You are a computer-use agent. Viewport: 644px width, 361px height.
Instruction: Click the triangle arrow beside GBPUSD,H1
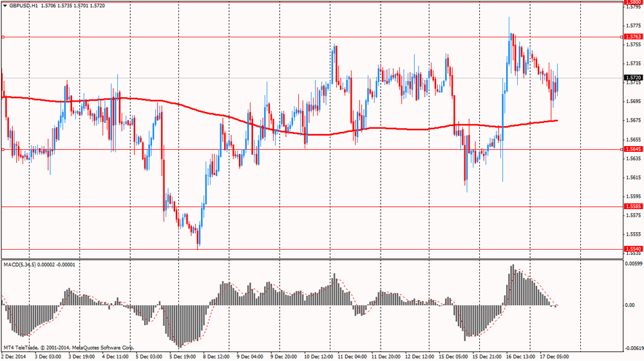click(x=5, y=5)
